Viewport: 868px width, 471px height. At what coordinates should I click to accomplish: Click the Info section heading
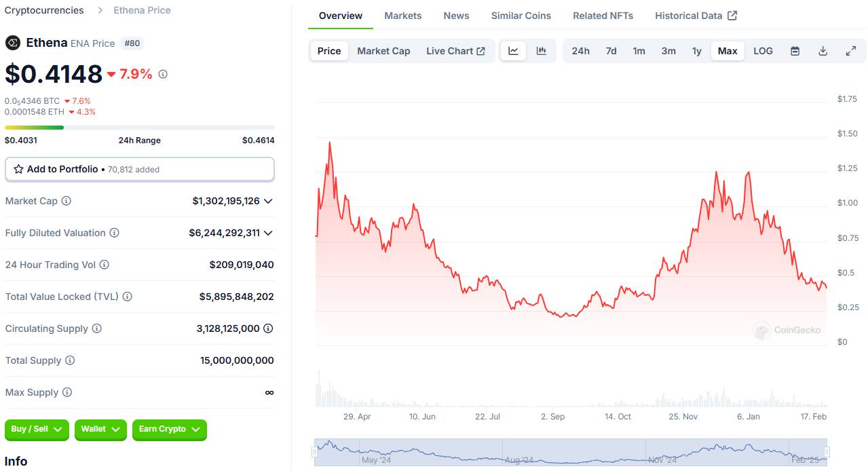pos(16,461)
